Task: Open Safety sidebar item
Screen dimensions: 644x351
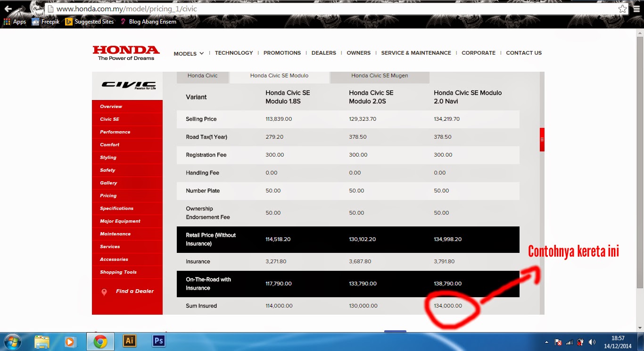Action: 127,170
